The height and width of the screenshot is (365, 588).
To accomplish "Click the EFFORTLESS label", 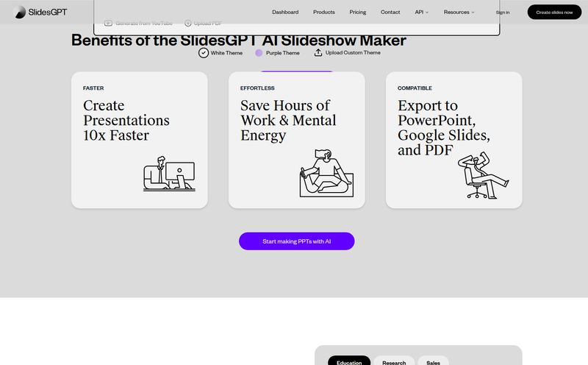I will pos(257,88).
